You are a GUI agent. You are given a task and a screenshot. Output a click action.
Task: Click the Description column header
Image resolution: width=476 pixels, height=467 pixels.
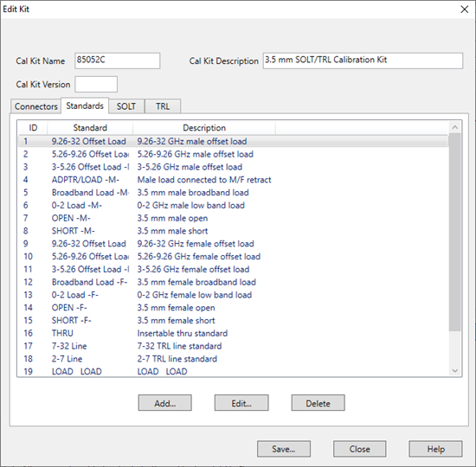click(204, 128)
